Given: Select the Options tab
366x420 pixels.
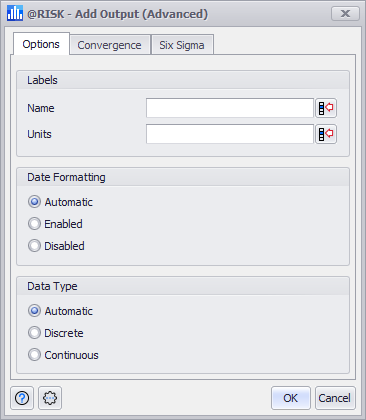Looking at the screenshot, I should pos(41,44).
